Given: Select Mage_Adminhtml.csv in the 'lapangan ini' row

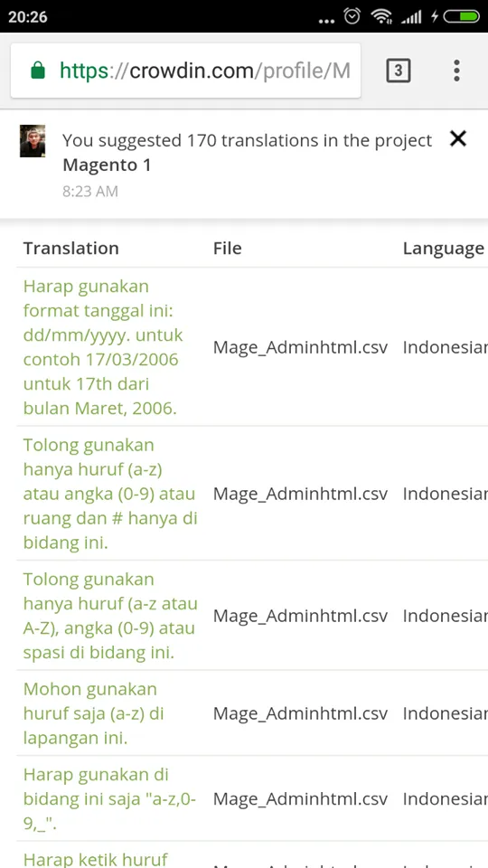Looking at the screenshot, I should pyautogui.click(x=300, y=713).
